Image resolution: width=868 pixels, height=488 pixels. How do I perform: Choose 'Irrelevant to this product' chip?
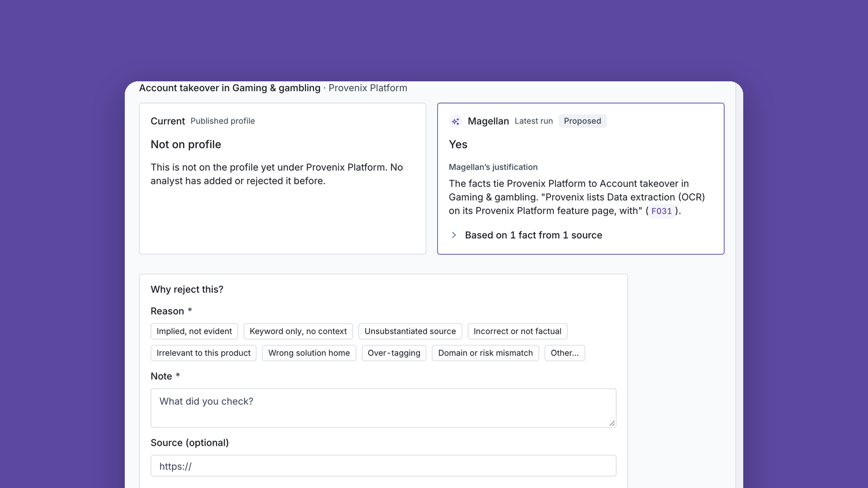click(x=203, y=353)
